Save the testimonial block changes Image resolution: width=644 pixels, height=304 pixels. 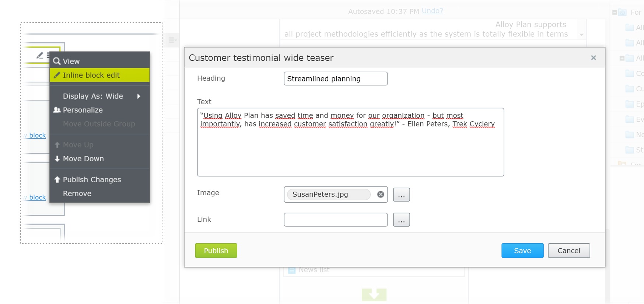[522, 251]
